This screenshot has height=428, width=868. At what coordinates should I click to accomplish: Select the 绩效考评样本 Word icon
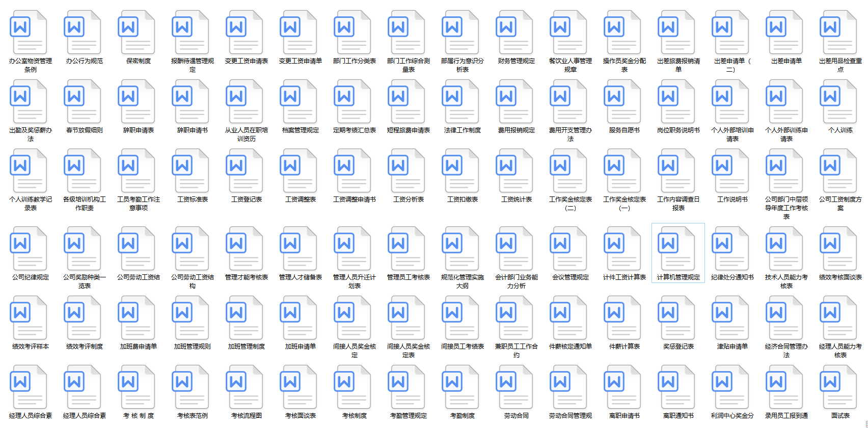point(29,318)
